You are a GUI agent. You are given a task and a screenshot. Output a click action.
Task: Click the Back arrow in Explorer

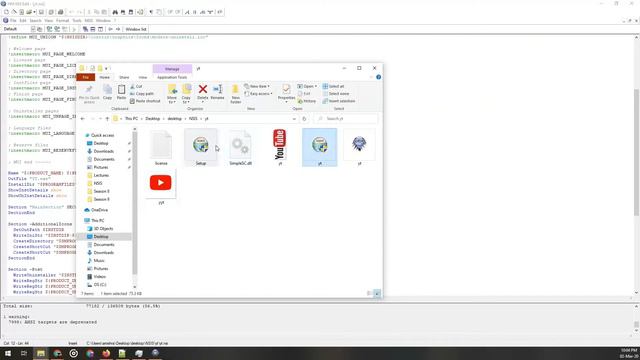pyautogui.click(x=83, y=119)
